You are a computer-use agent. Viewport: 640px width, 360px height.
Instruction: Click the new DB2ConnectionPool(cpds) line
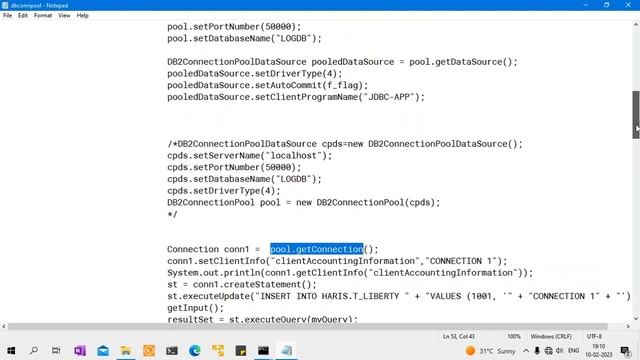click(x=304, y=202)
